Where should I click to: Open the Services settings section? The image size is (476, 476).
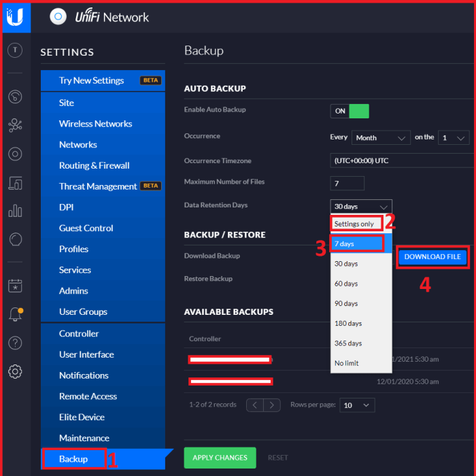(x=103, y=270)
